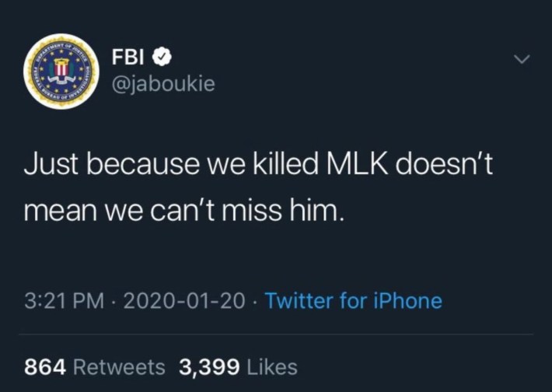
Task: Click the number 3,399 count
Action: point(209,367)
